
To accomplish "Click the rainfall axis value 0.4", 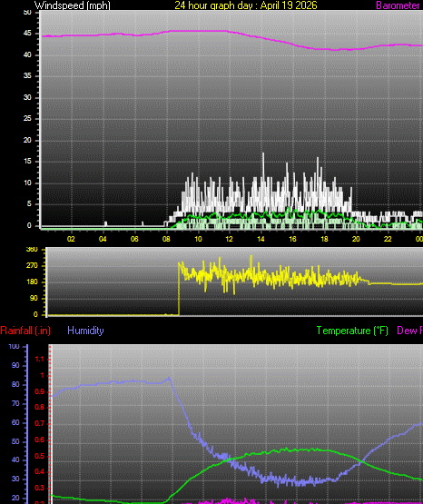I will [40, 472].
